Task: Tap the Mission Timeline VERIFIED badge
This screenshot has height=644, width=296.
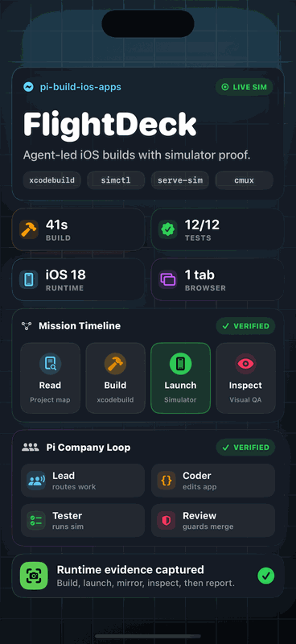Action: tap(245, 326)
